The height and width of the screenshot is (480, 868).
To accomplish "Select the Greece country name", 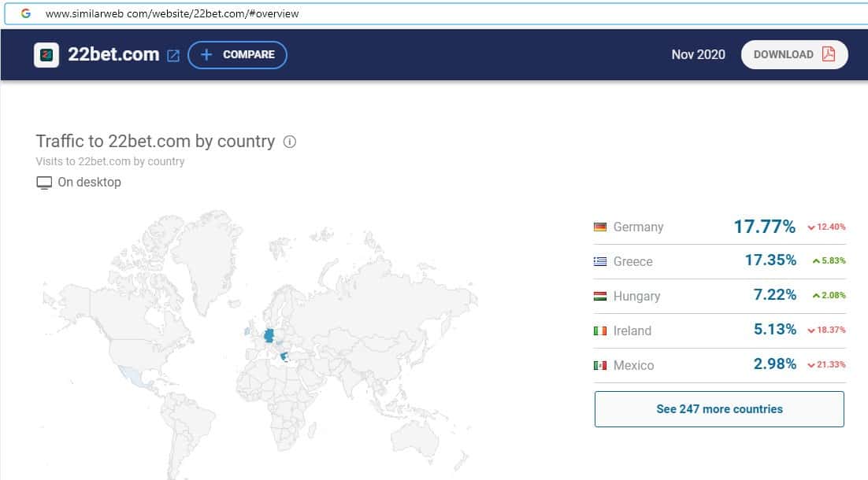I will coord(632,261).
